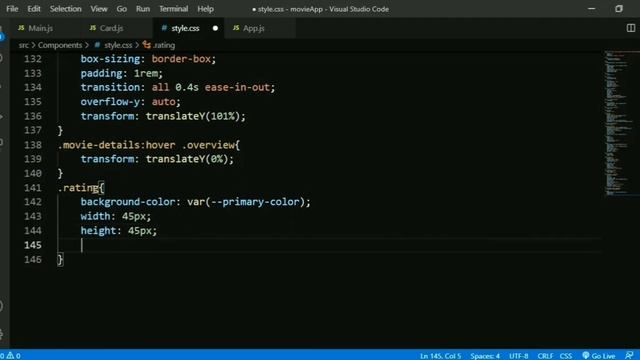Click Ln 145, Col 5 in status bar
Screen dimensions: 640x360
440,356
